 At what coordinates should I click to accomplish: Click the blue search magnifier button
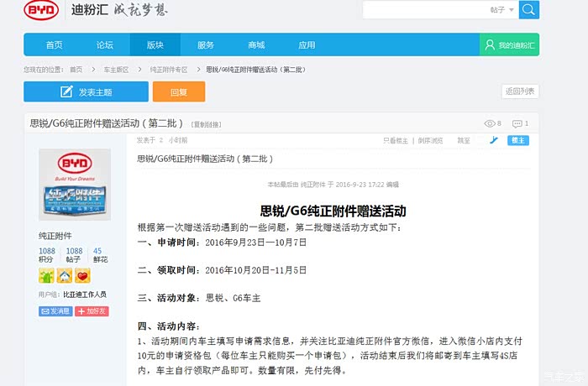click(x=528, y=10)
